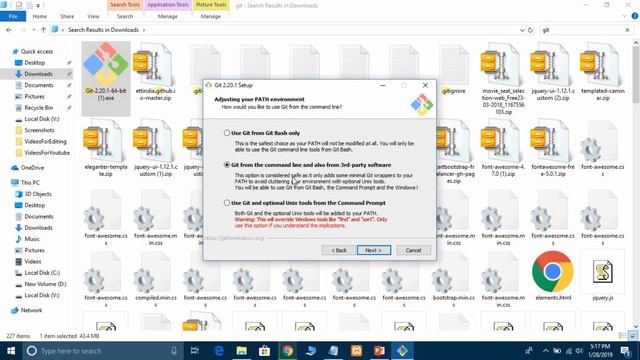Viewport: 640px width, 360px height.
Task: Select eleganter-template.zip file
Action: [106, 149]
